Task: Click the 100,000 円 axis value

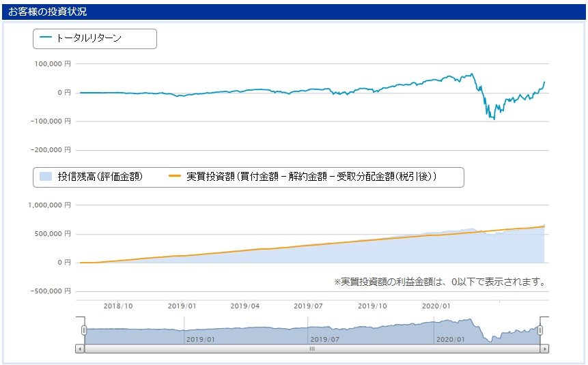Action: tap(53, 64)
